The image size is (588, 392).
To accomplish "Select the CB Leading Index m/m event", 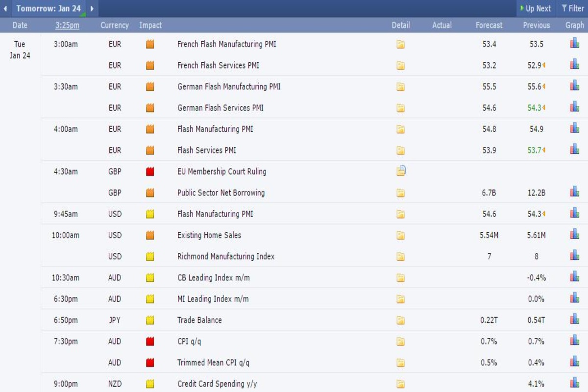I will pos(213,278).
